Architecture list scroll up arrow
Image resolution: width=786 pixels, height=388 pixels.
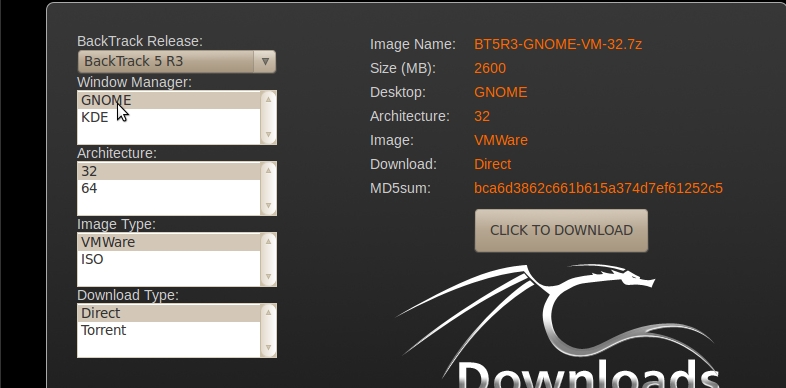point(269,170)
